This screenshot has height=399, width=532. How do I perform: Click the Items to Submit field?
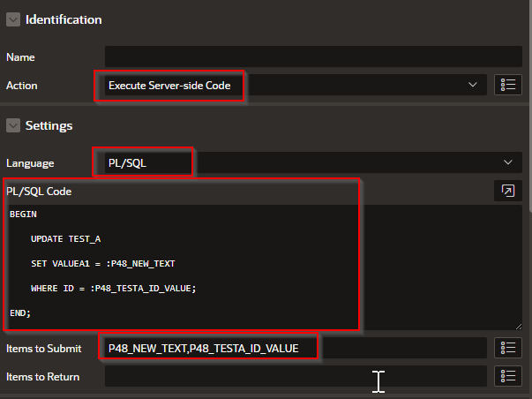click(296, 348)
